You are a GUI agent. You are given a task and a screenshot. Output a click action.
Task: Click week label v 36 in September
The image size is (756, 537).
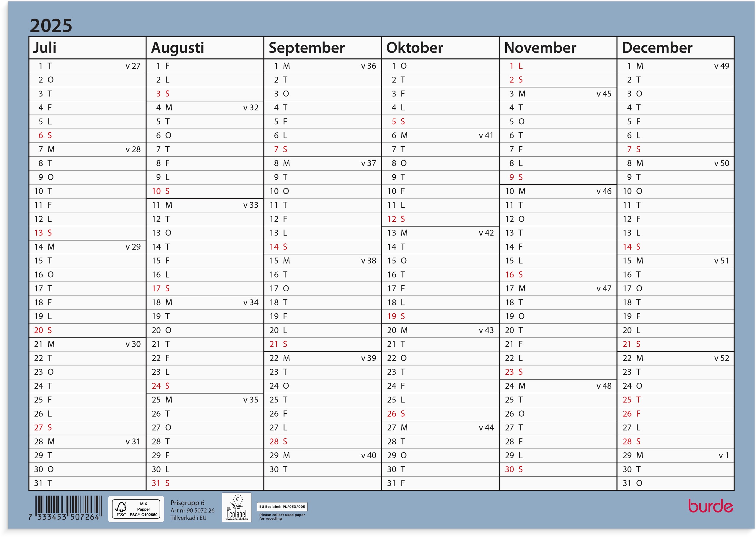click(368, 66)
